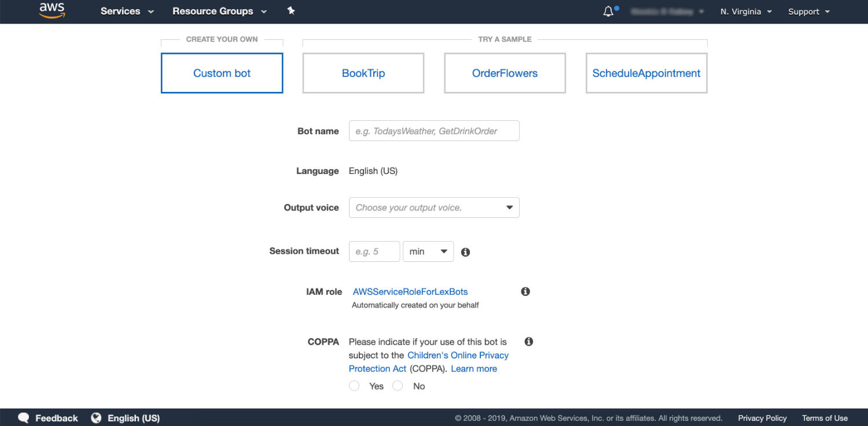The height and width of the screenshot is (426, 868).
Task: Open the notifications bell
Action: click(608, 10)
